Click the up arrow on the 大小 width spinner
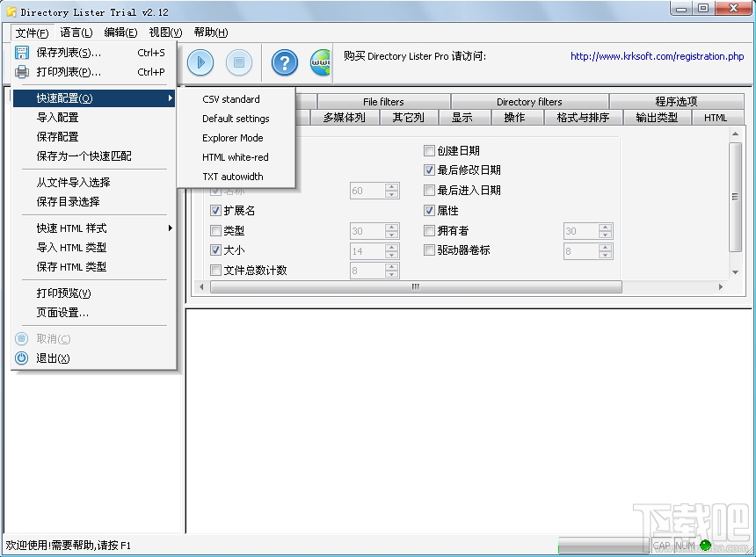The height and width of the screenshot is (557, 756). [392, 247]
